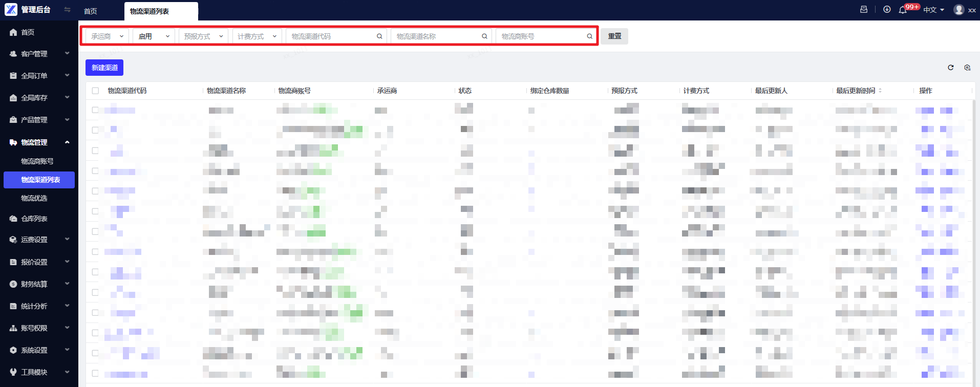The height and width of the screenshot is (387, 980).
Task: Open the notifications bell icon
Action: pos(903,10)
